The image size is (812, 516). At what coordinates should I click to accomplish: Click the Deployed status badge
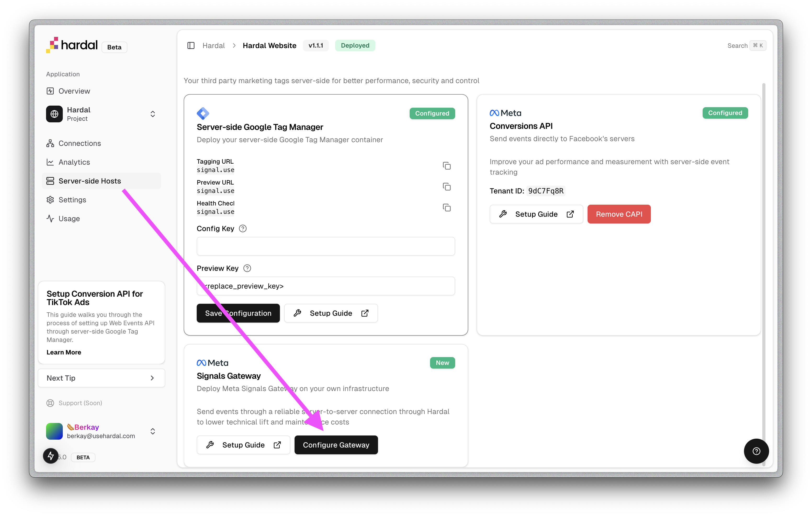click(355, 45)
